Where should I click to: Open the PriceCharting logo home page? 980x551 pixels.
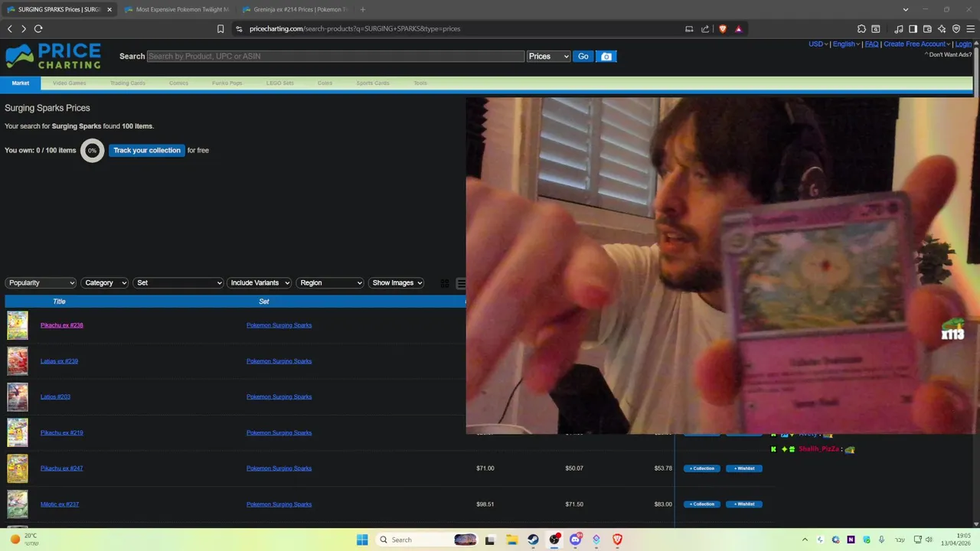pos(53,56)
